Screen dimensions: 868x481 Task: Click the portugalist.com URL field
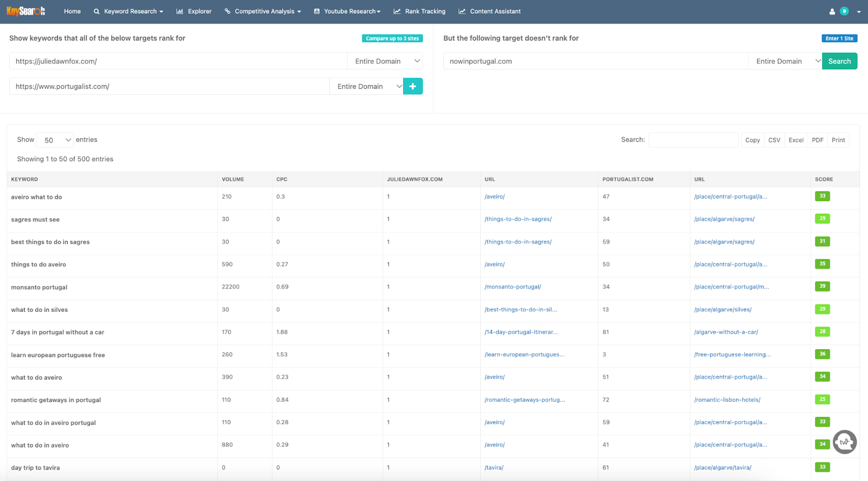(169, 86)
